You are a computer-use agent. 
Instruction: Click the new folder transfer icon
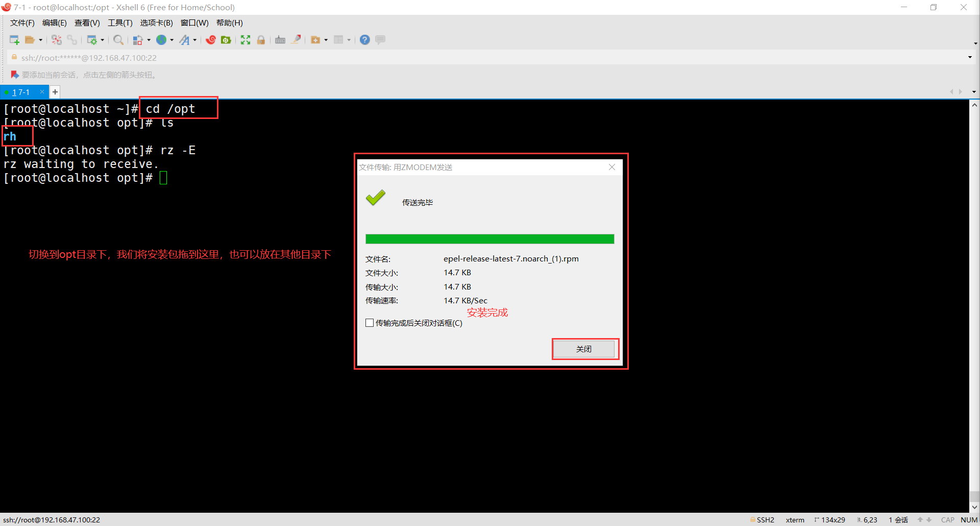(315, 40)
